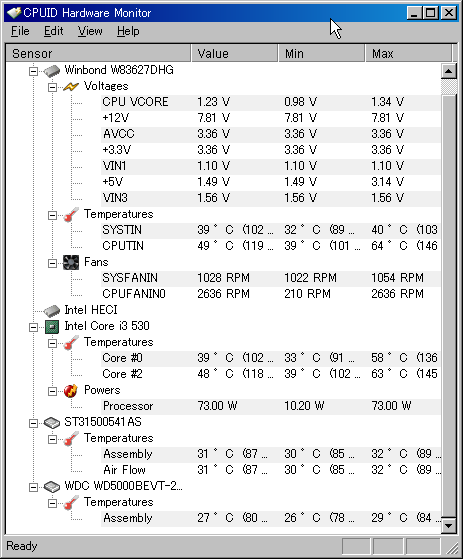Click the CPUID app icon in title bar

14,13
